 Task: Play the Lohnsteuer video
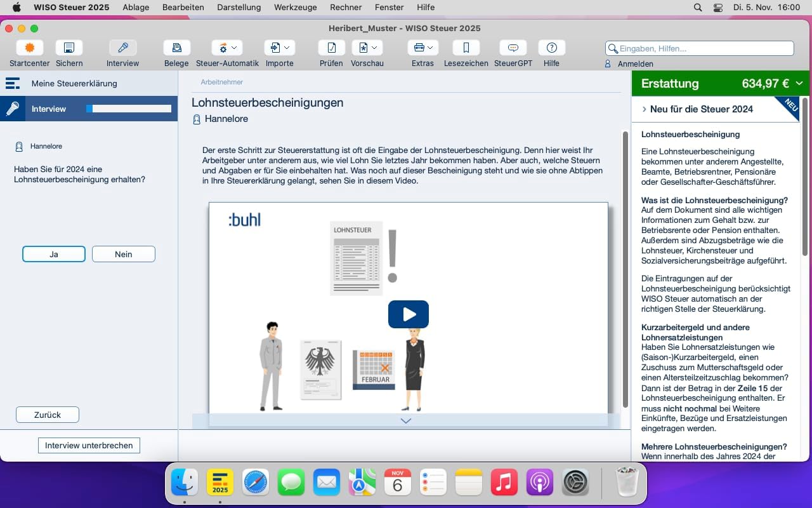409,314
